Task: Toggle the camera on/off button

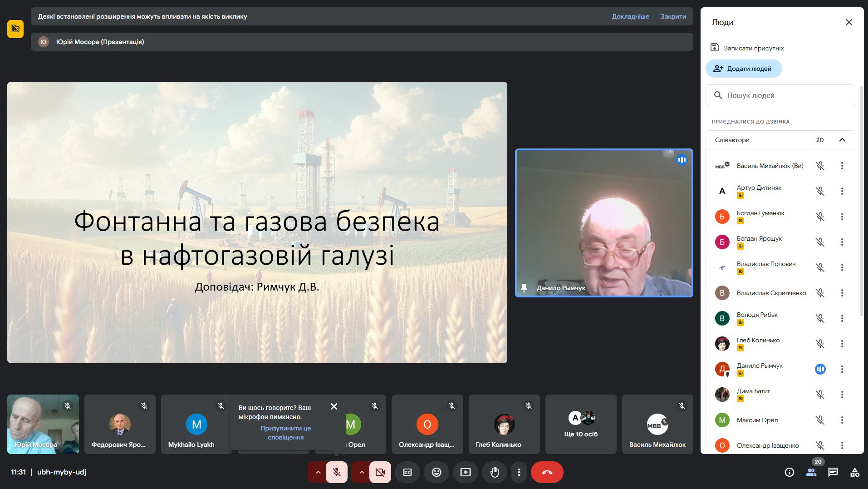Action: click(x=380, y=472)
